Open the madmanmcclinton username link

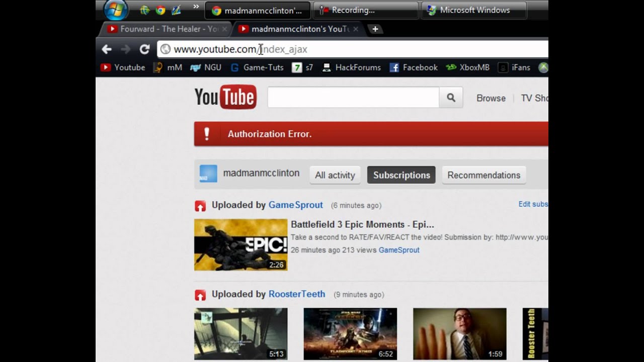261,173
